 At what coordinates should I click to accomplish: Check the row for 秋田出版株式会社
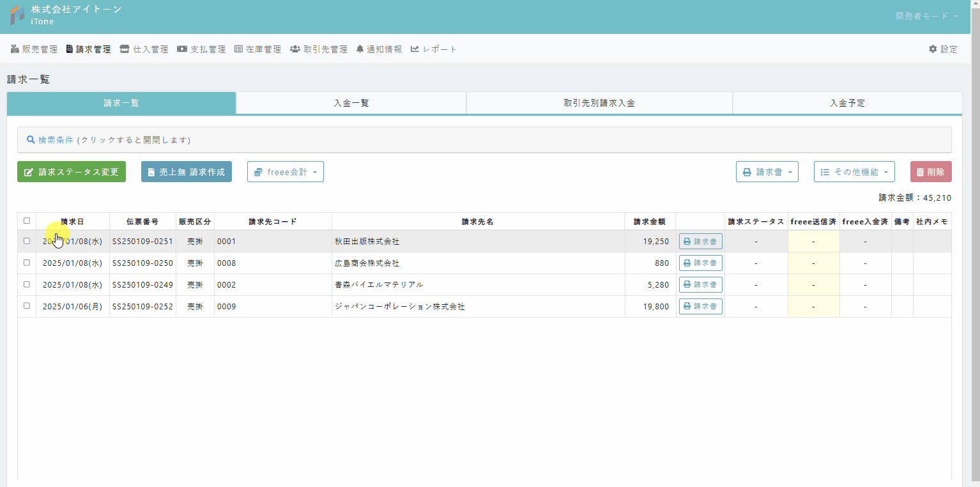pyautogui.click(x=27, y=241)
